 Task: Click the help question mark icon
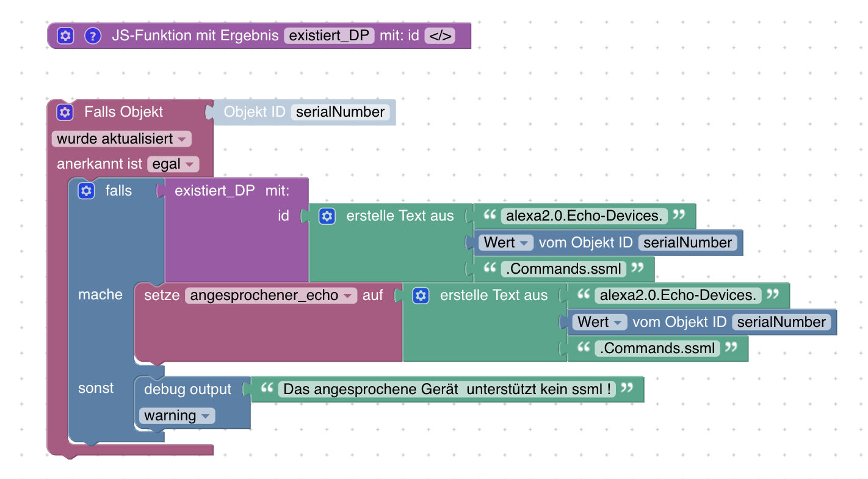[93, 36]
